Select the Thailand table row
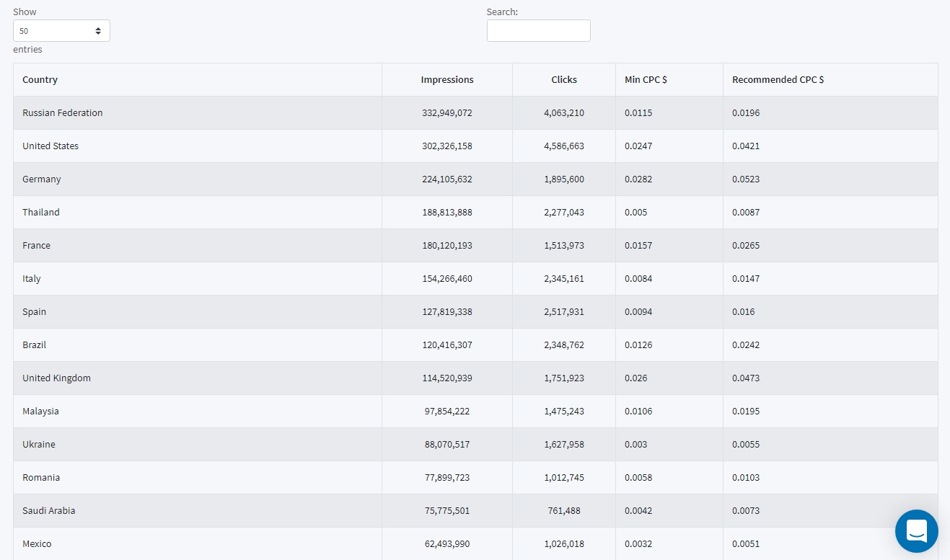Viewport: 950px width, 560px height. (x=475, y=213)
